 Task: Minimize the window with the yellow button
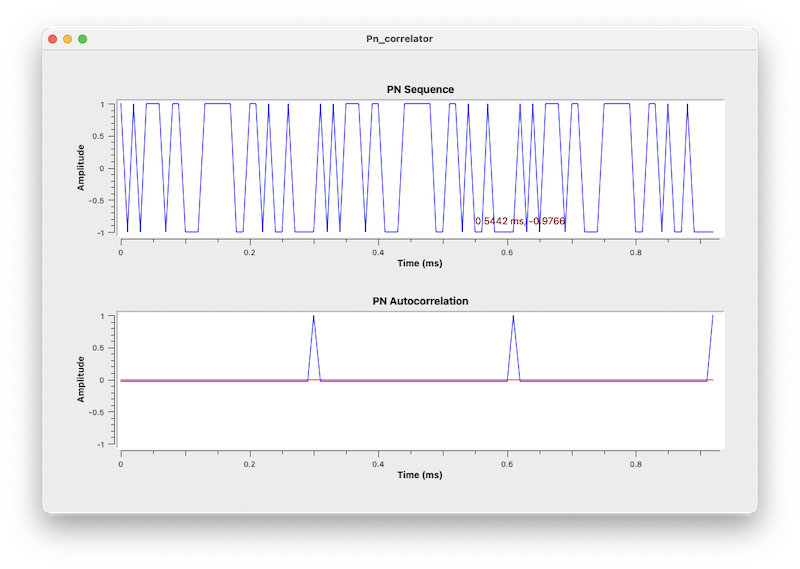[67, 39]
